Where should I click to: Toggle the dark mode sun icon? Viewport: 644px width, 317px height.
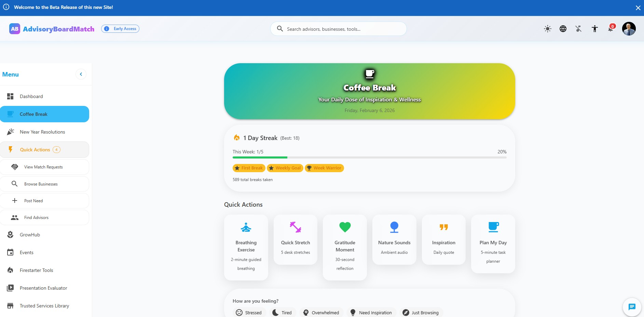548,29
